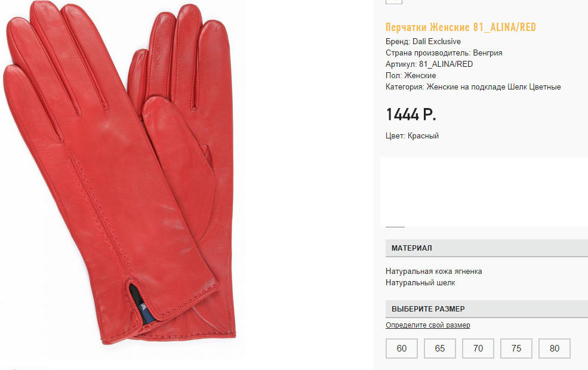
Task: Click the red gloves product photo
Action: click(x=121, y=172)
